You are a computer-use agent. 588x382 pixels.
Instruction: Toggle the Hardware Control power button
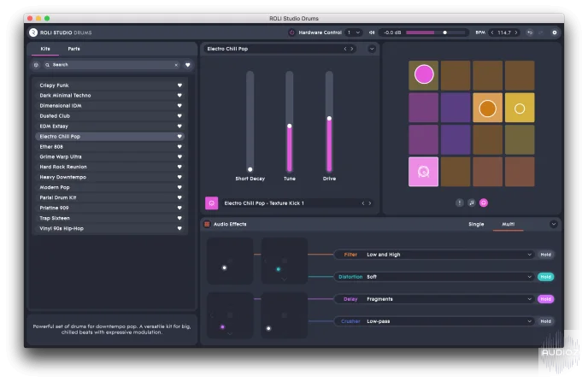[291, 32]
